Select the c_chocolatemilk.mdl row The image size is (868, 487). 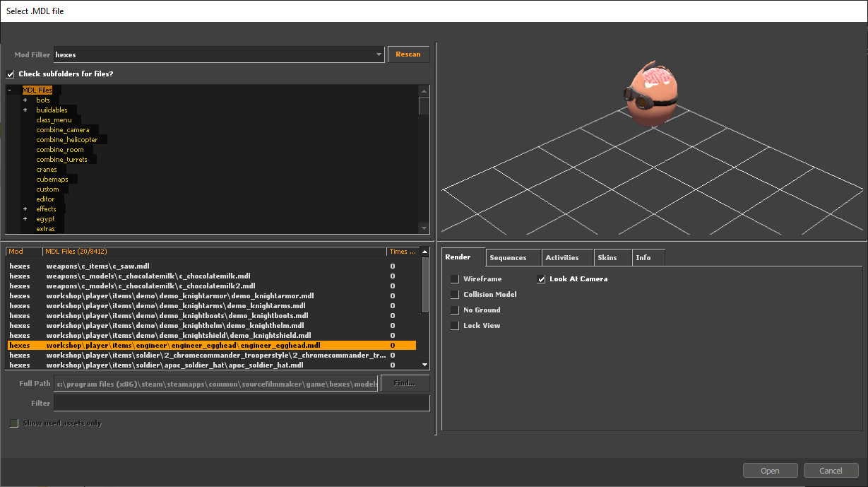212,276
